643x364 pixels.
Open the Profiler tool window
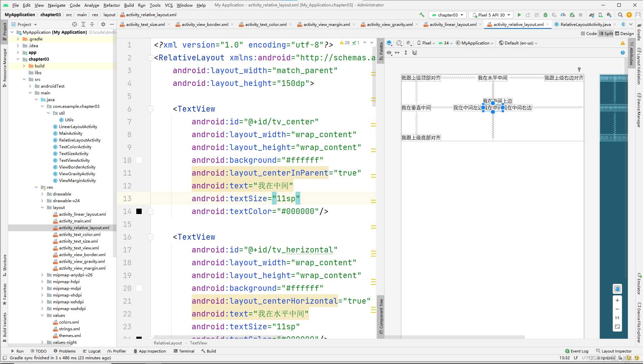[x=116, y=351]
